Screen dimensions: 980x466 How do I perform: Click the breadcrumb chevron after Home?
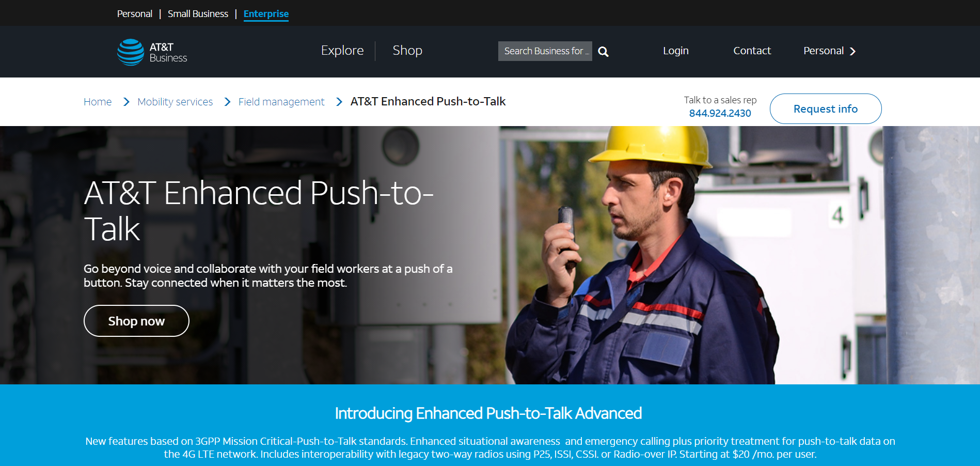tap(127, 102)
